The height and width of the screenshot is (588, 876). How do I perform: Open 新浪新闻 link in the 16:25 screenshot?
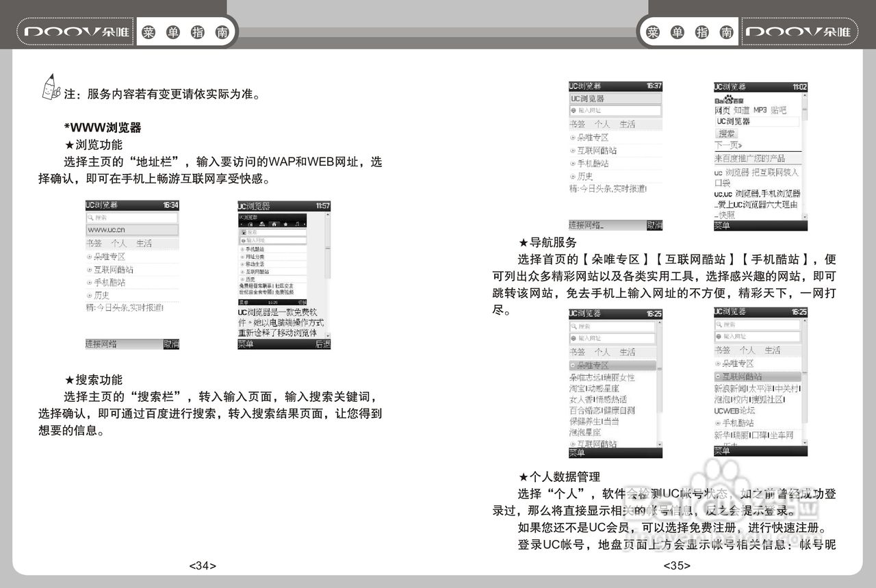pos(730,388)
